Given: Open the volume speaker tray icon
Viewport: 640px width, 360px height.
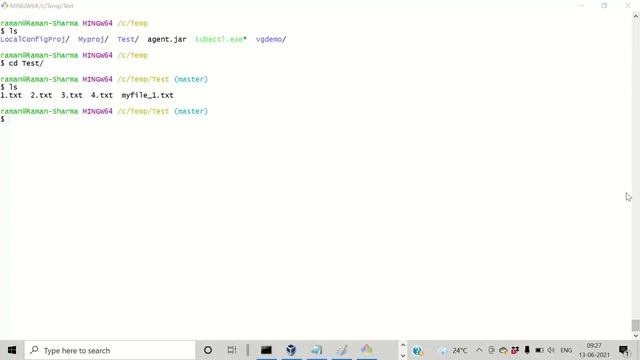Looking at the screenshot, I should (x=551, y=350).
